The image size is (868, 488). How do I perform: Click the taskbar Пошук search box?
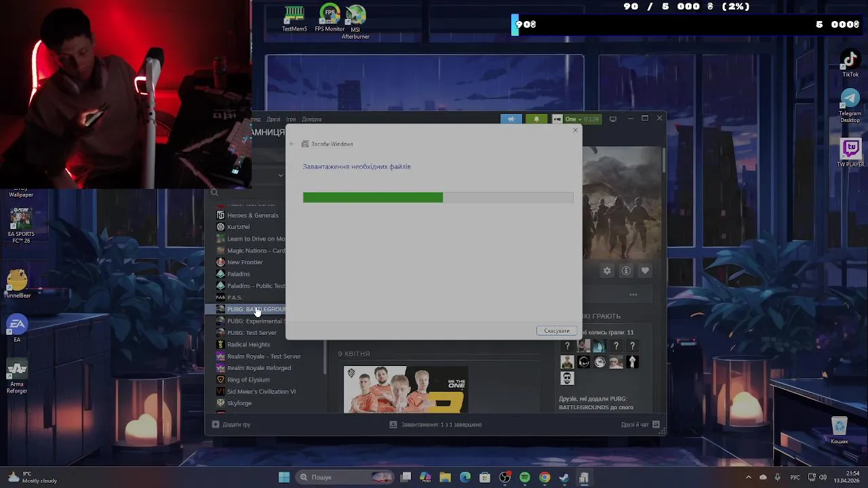click(343, 477)
